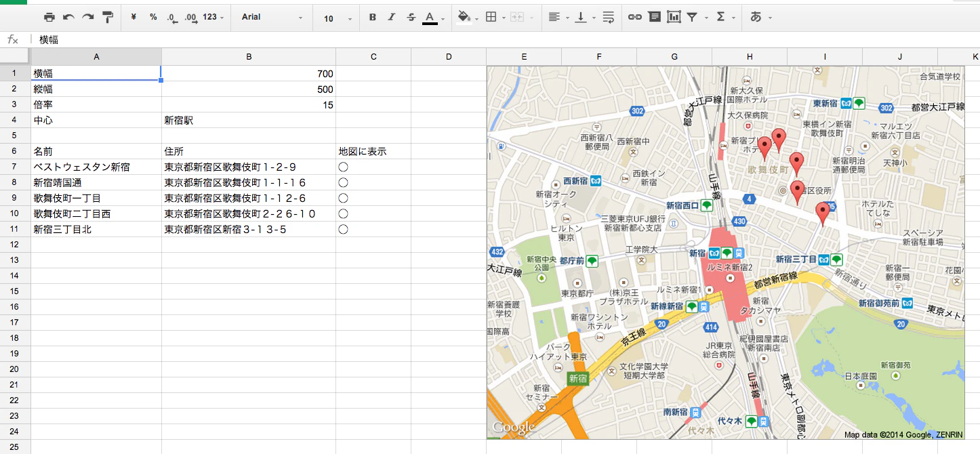Insert a link
This screenshot has width=980, height=454.
634,18
